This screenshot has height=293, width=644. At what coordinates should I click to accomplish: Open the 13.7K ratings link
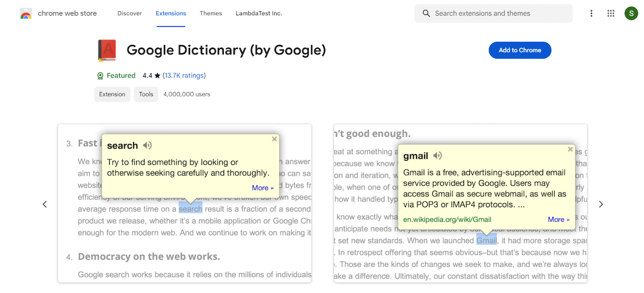(184, 76)
